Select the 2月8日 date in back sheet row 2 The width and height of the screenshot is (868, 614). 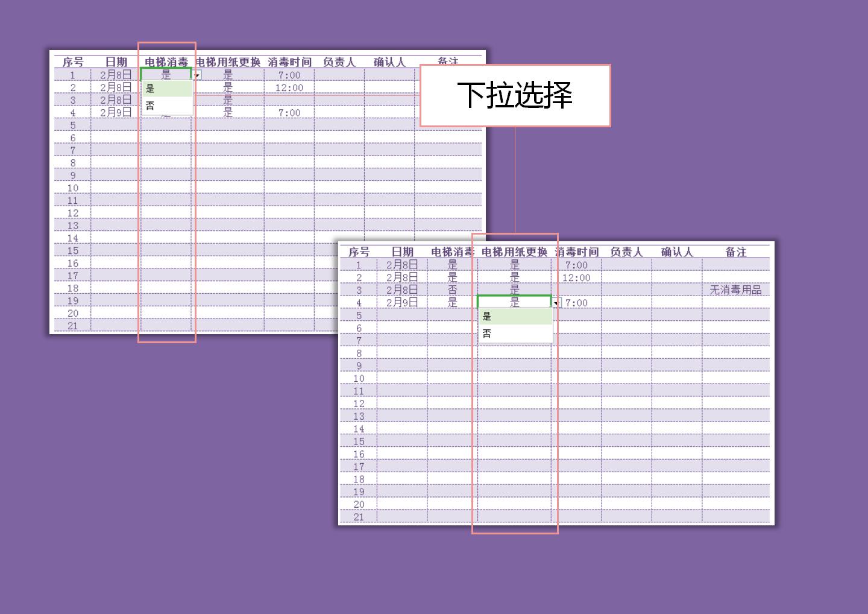point(116,87)
